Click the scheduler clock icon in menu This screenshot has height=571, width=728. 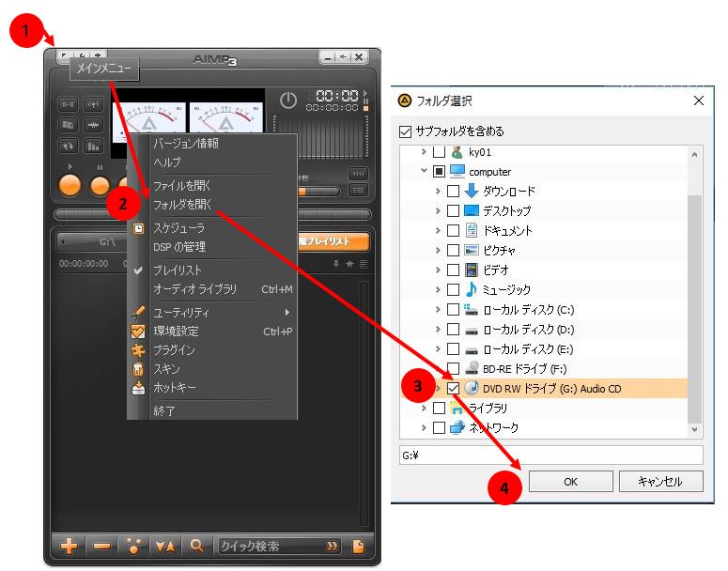coord(138,228)
